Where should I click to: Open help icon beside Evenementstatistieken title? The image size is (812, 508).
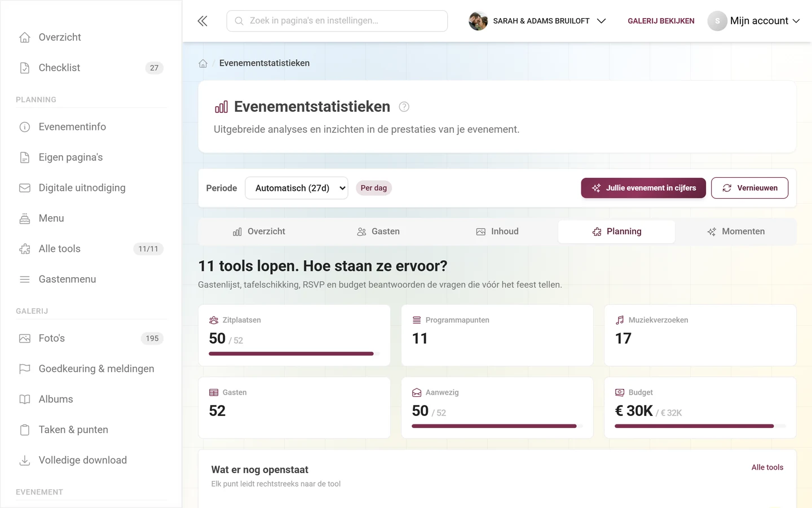(x=404, y=107)
